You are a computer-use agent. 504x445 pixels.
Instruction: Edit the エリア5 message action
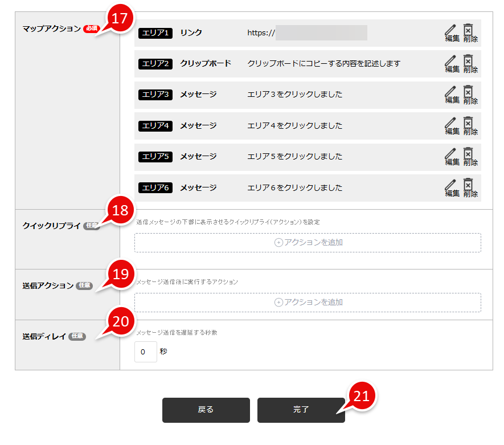point(451,157)
